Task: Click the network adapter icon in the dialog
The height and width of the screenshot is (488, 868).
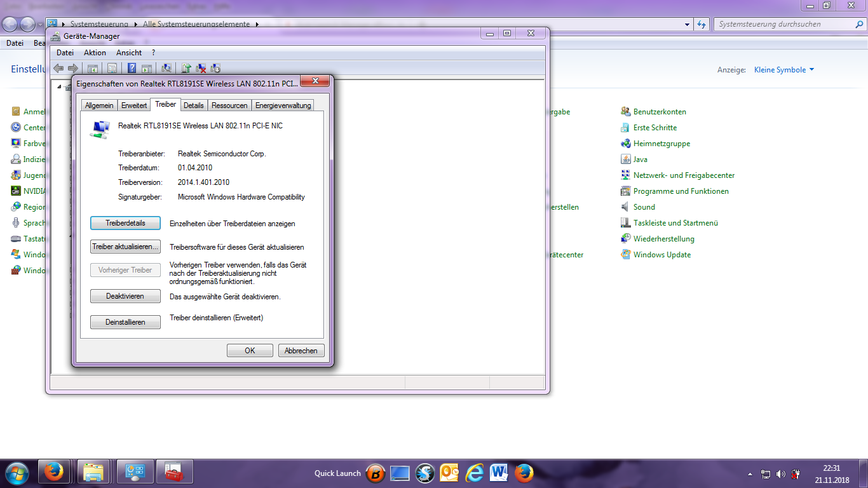Action: tap(100, 129)
